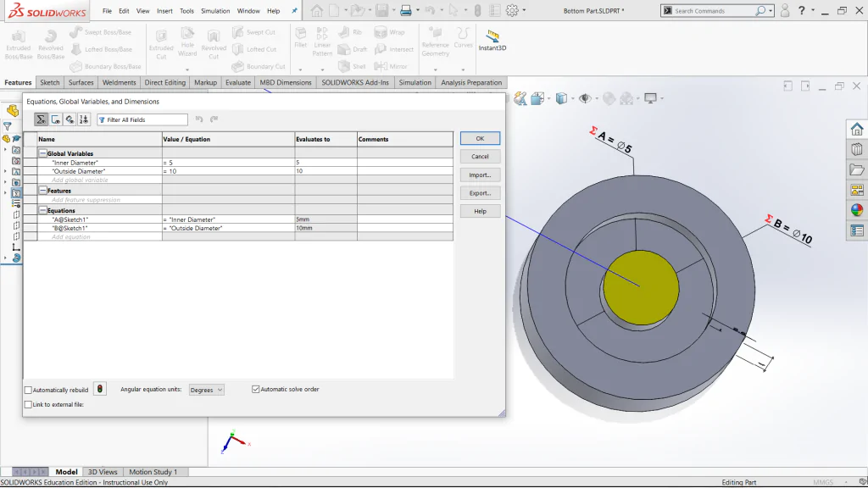The height and width of the screenshot is (488, 868).
Task: Open the Options gear icon
Action: coord(512,10)
